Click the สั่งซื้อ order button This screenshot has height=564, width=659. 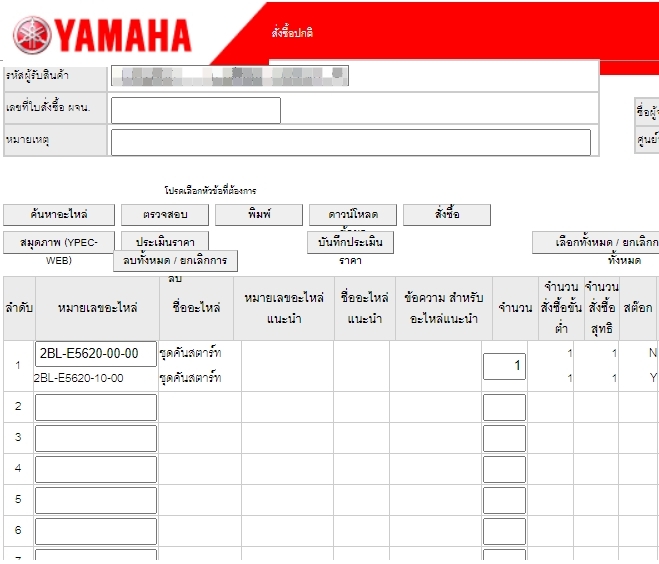click(x=446, y=215)
